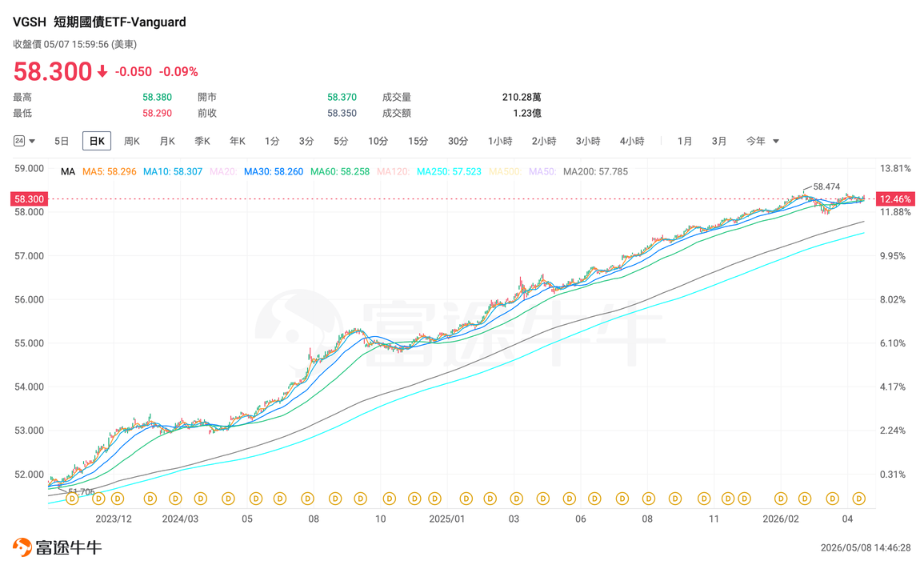Toggle the MA200: 57.785 line
This screenshot has height=569, width=924.
[x=596, y=171]
